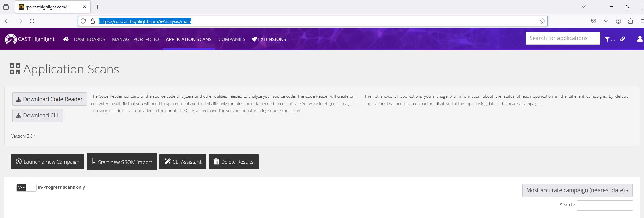Click the tracking protection shield icon

(83, 21)
